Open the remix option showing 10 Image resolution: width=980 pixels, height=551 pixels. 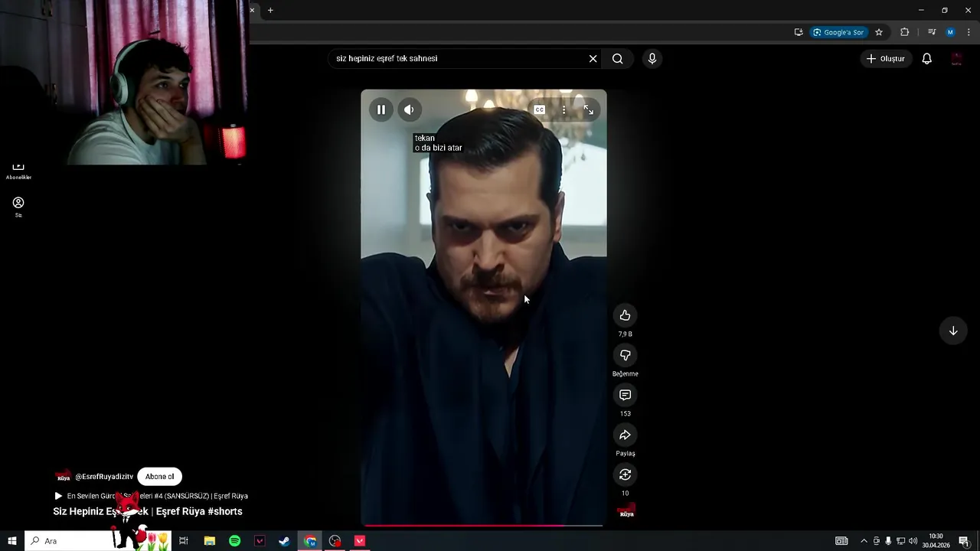pos(625,474)
